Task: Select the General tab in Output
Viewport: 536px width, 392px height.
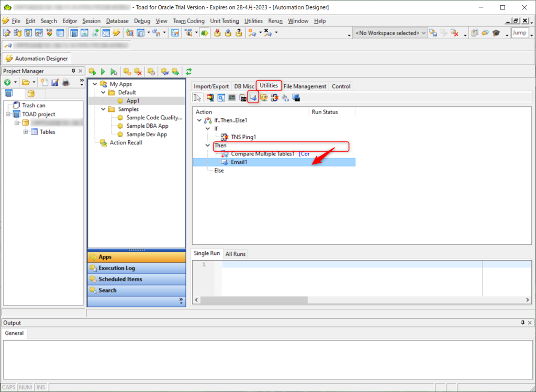Action: (14, 333)
